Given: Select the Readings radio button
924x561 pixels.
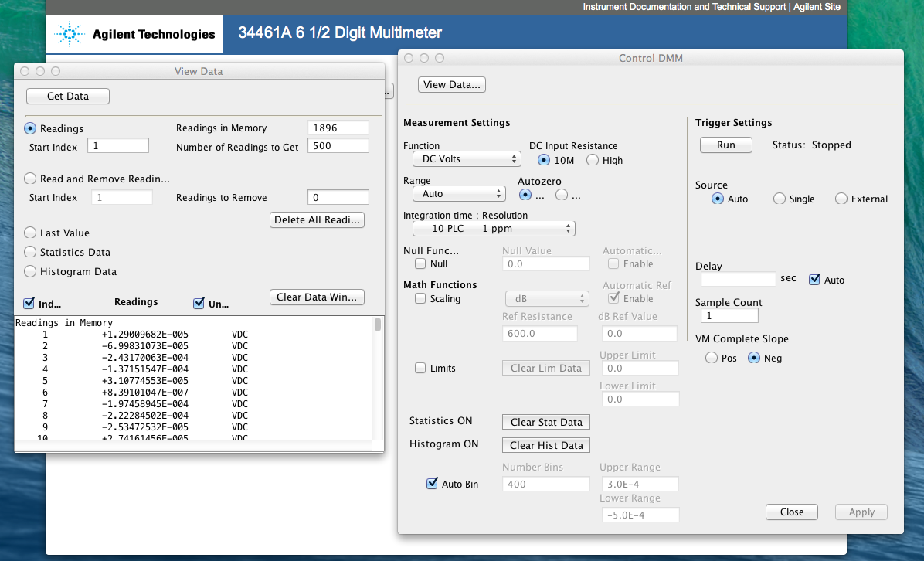Looking at the screenshot, I should coord(30,127).
